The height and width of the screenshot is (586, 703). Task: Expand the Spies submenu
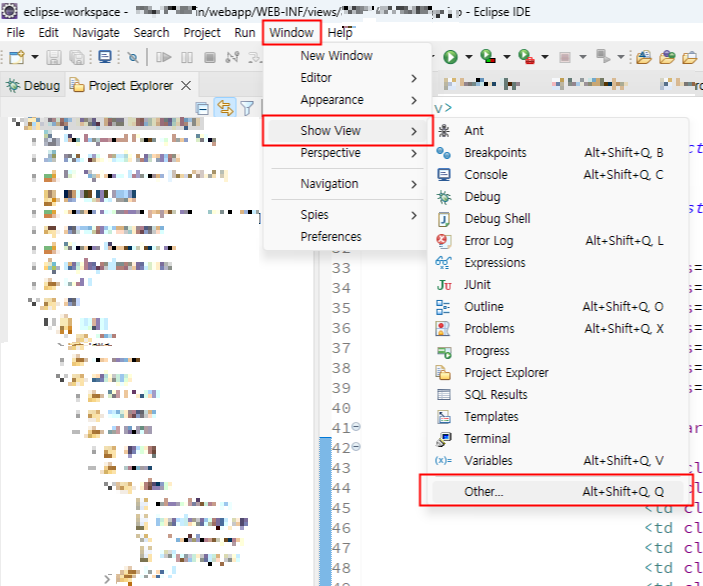pos(346,214)
